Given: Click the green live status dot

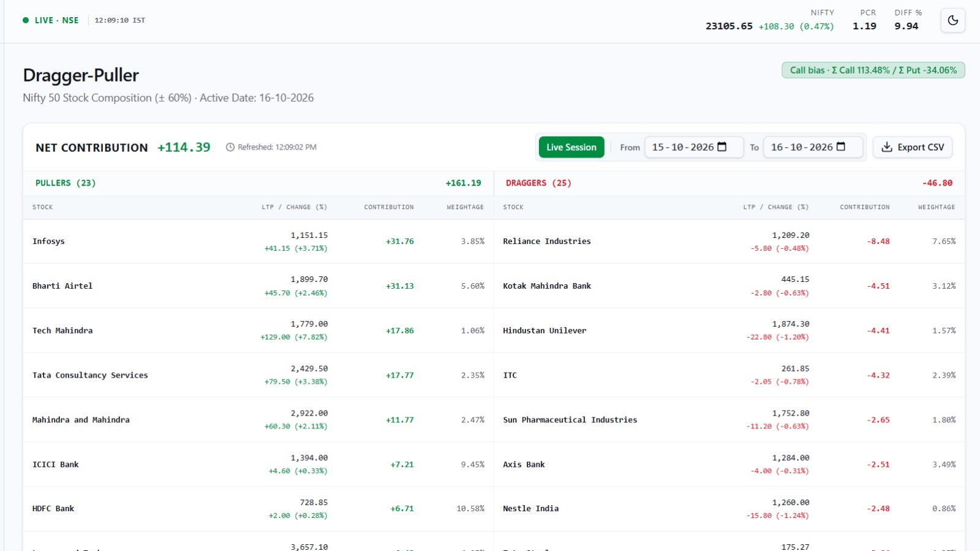Looking at the screenshot, I should [x=26, y=20].
